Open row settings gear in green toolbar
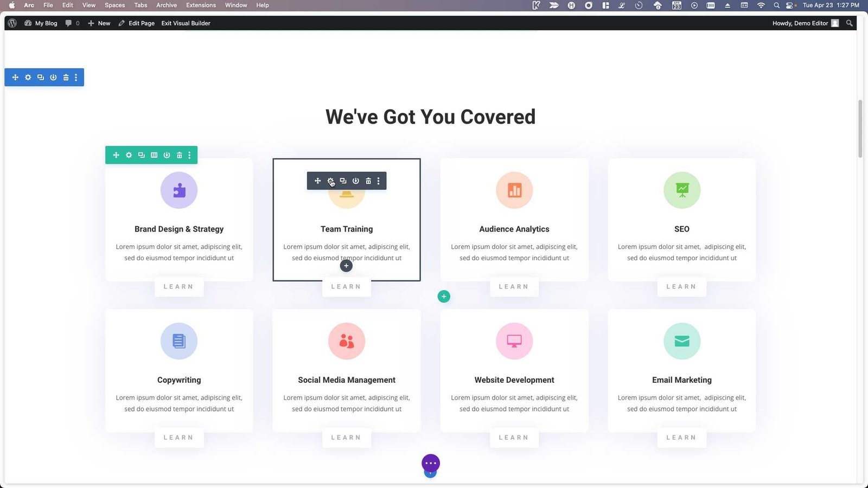Image resolution: width=868 pixels, height=488 pixels. 129,155
